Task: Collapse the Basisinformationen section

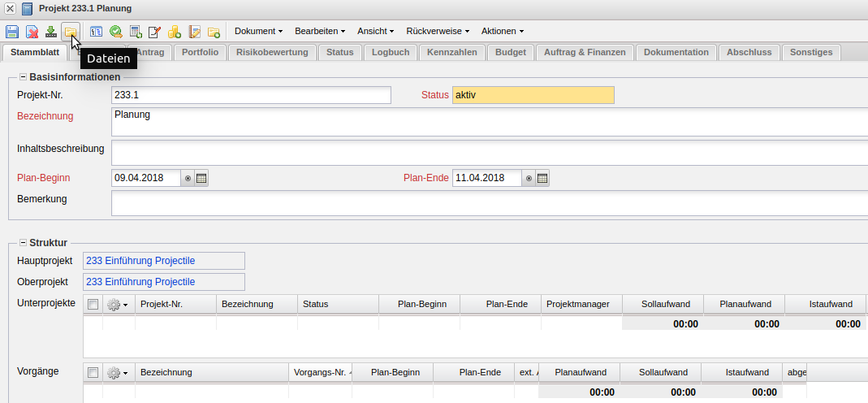Action: tap(23, 77)
